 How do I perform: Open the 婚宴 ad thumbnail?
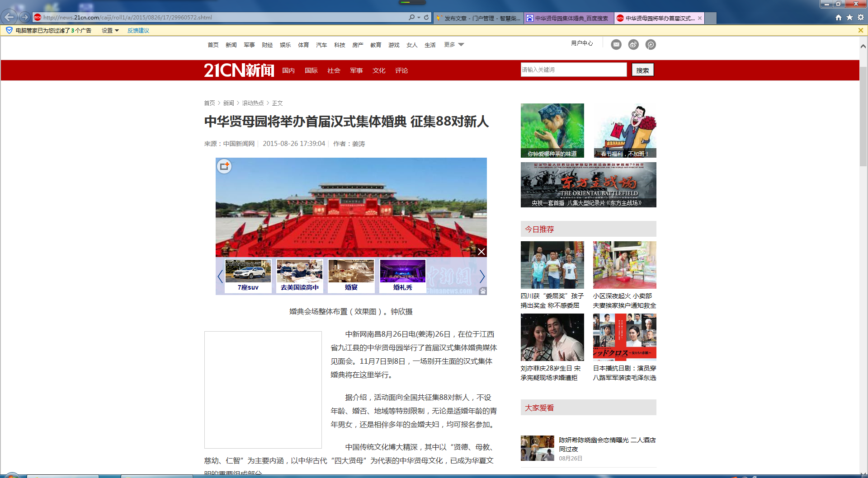pyautogui.click(x=351, y=276)
